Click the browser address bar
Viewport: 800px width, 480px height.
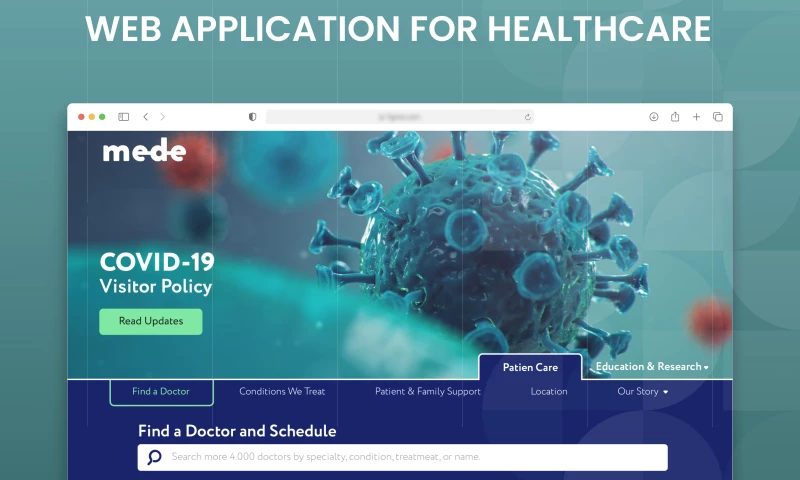tap(399, 117)
